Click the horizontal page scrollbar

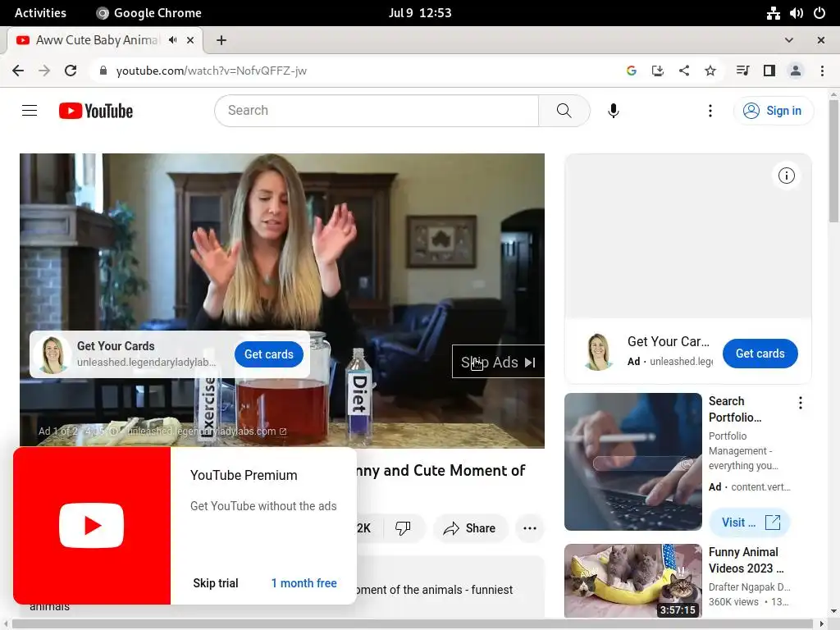click(x=413, y=624)
